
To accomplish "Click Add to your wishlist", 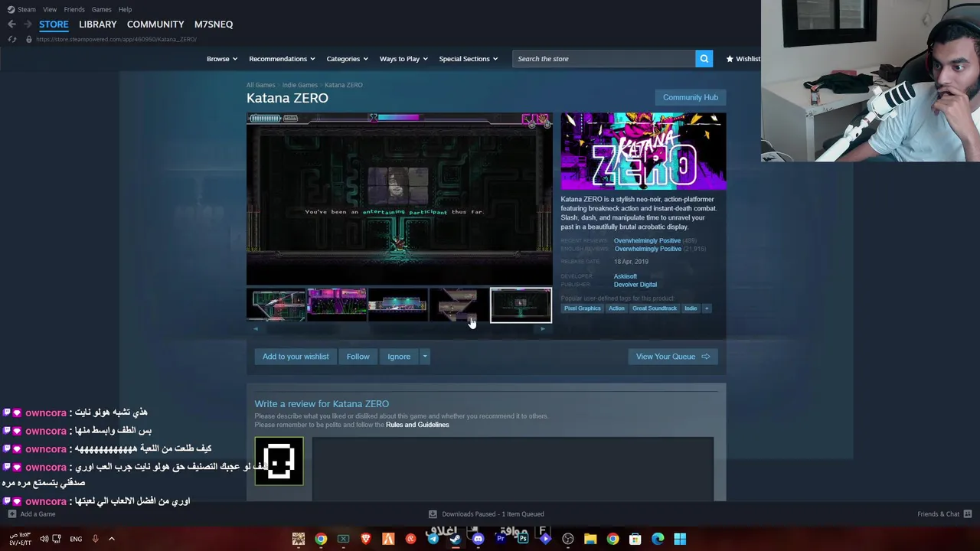I will (x=296, y=357).
